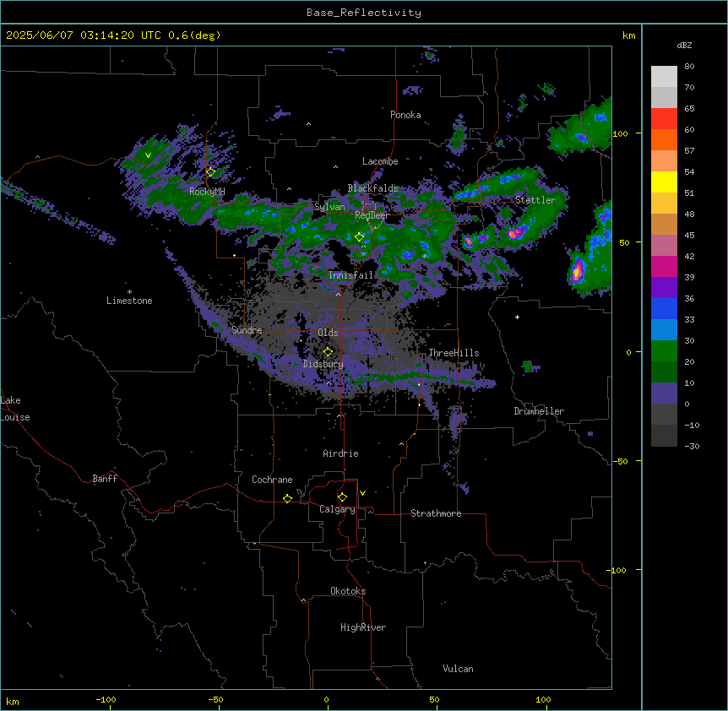Click the ThreeHills town label
728x711 pixels.
click(x=454, y=353)
